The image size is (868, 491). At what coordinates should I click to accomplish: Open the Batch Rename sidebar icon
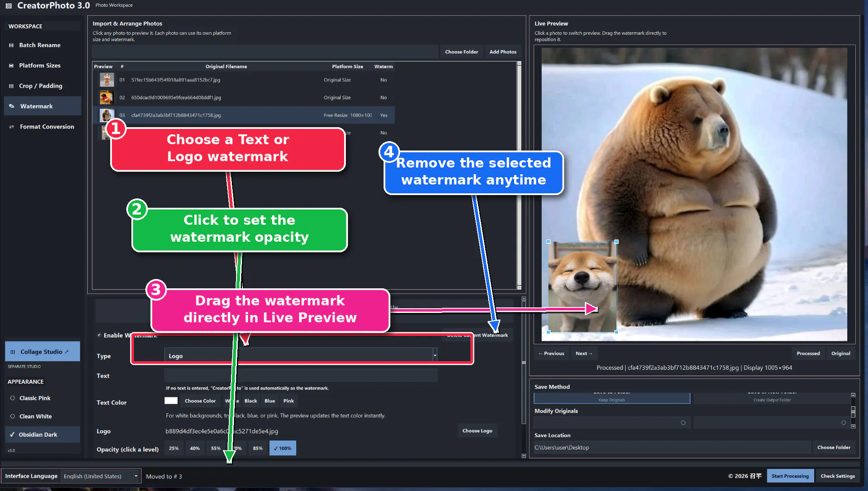[11, 45]
